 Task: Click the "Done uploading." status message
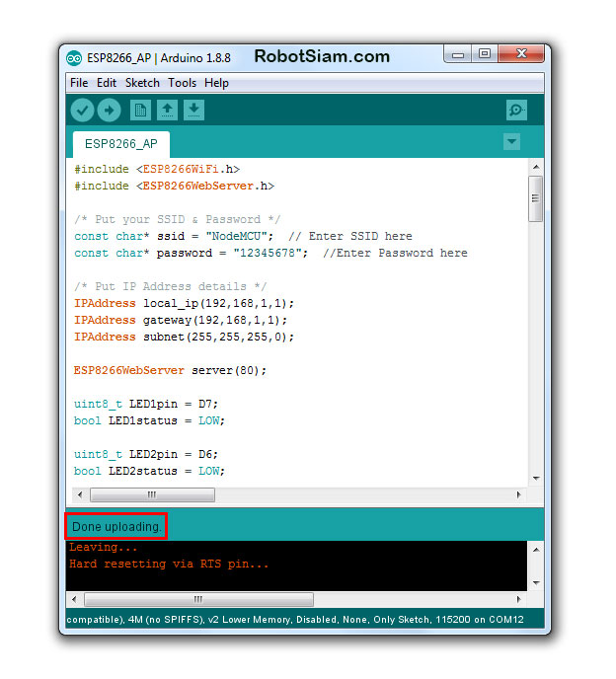pyautogui.click(x=116, y=527)
